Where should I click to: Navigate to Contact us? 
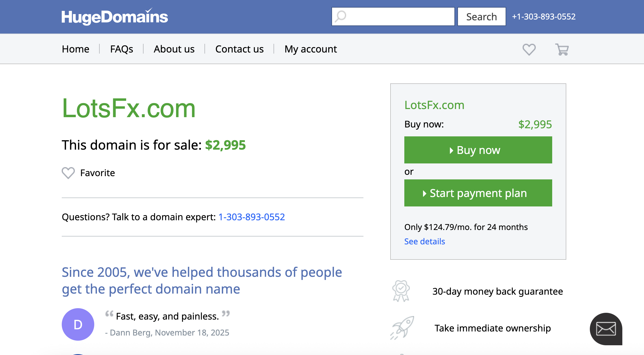[x=239, y=49]
